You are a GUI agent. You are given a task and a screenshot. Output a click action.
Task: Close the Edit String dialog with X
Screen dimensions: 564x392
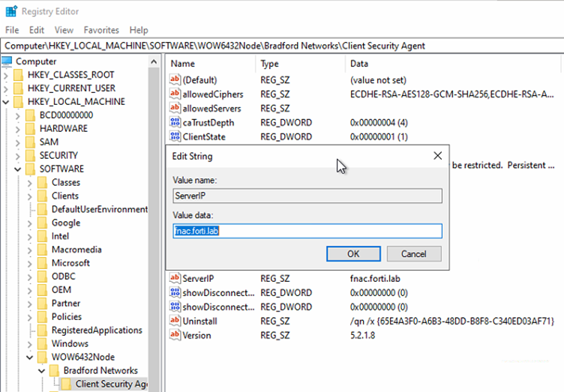pos(437,156)
